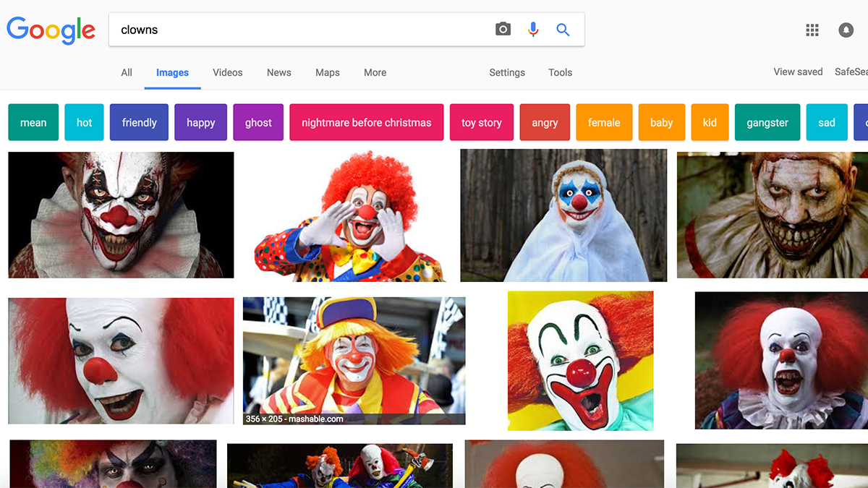
Task: Select the female filter chip
Action: (604, 122)
